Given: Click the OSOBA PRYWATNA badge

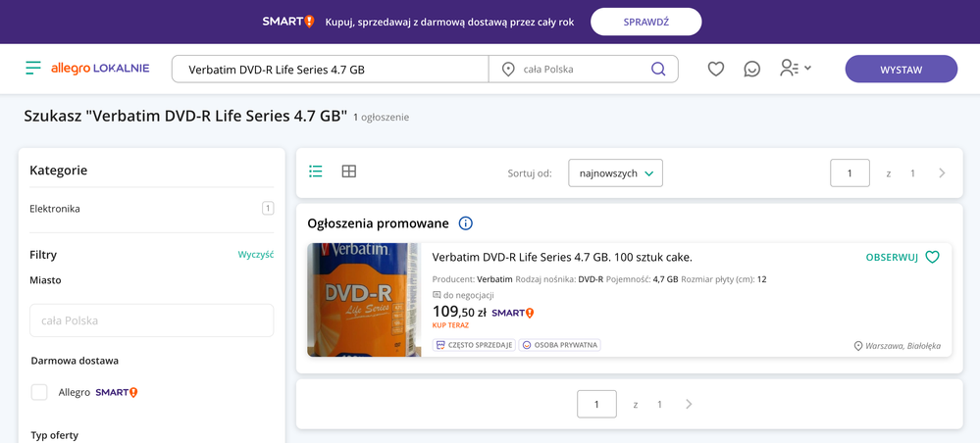Looking at the screenshot, I should (559, 344).
